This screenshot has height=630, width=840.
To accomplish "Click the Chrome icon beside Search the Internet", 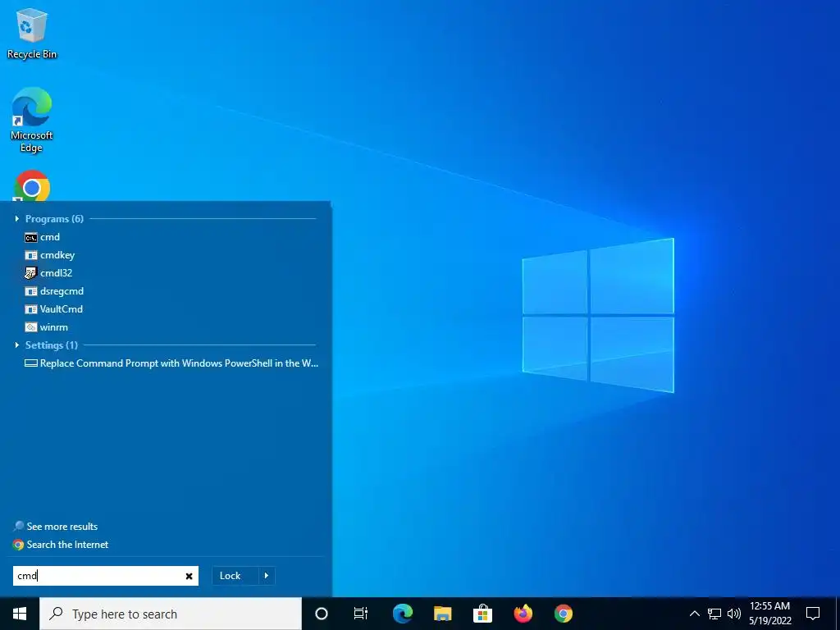I will pos(19,545).
